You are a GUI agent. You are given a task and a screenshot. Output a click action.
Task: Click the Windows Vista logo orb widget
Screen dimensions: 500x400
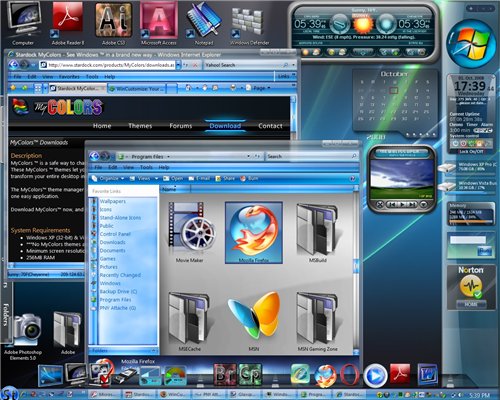471,44
